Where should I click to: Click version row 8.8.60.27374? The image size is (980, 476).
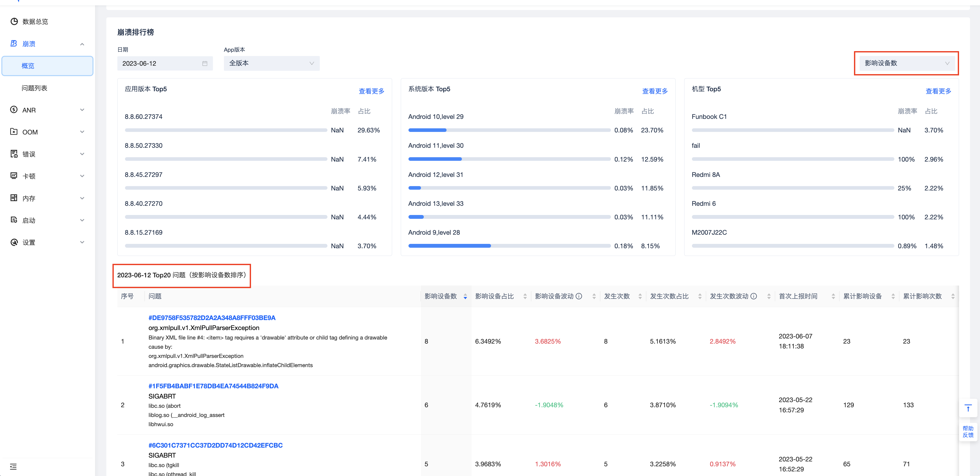click(143, 116)
